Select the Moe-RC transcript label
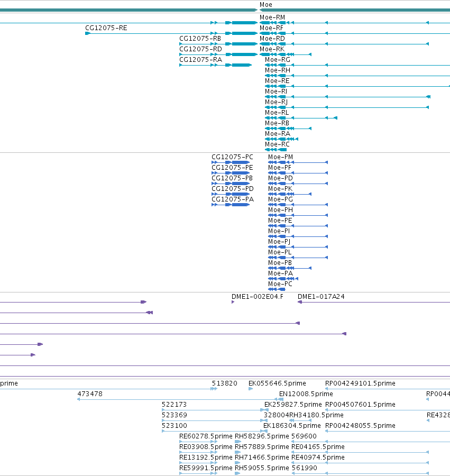Viewport: 450px width, 476px height. pos(277,144)
